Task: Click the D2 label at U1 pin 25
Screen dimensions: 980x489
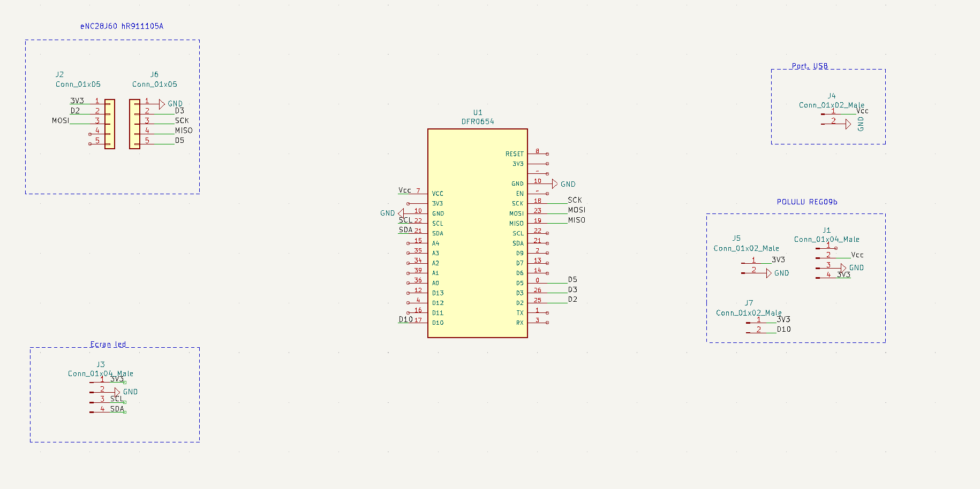Action: click(x=572, y=299)
